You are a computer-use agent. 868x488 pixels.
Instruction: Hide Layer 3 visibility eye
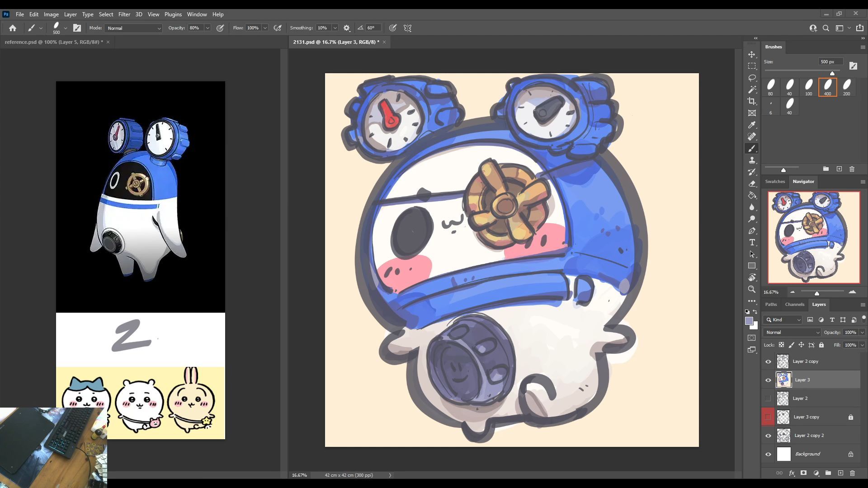pos(768,380)
